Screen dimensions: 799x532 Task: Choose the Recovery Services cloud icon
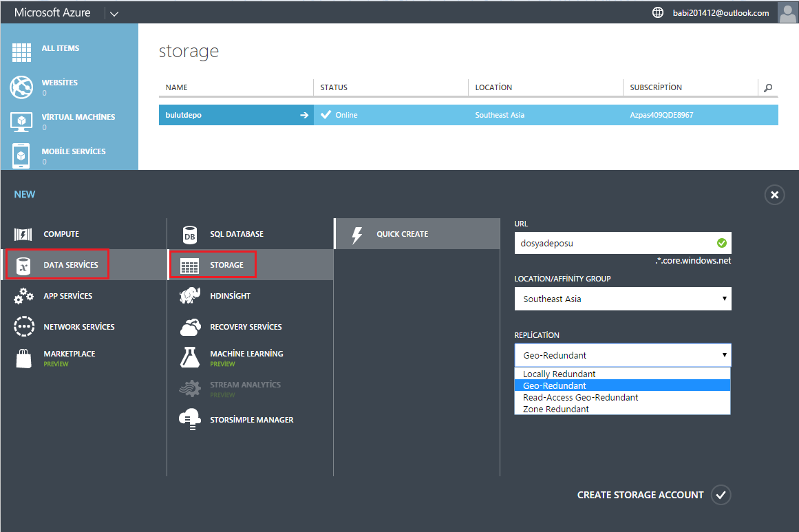[x=190, y=327]
